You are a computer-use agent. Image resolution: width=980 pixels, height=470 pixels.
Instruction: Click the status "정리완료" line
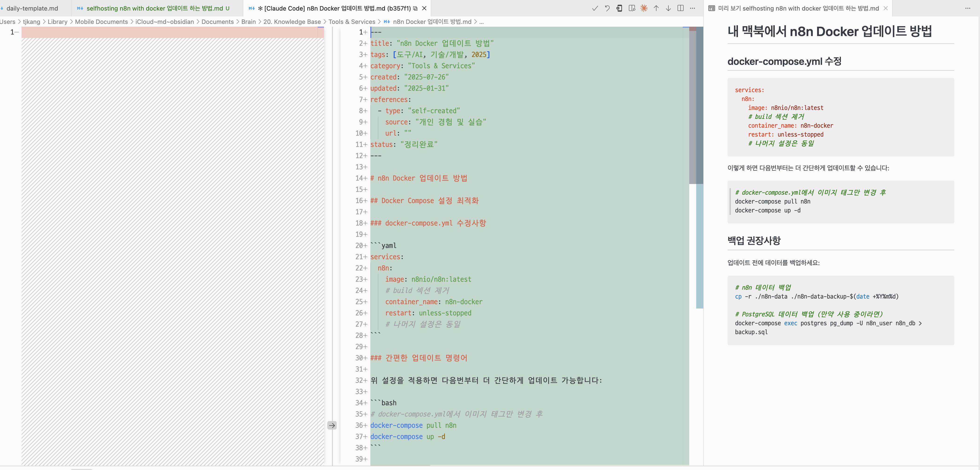coord(404,144)
